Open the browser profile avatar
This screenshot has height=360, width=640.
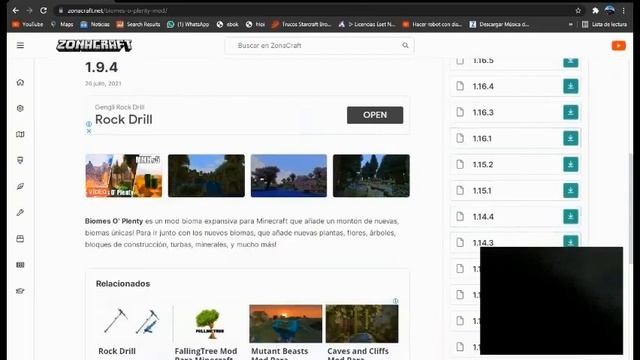(x=609, y=11)
